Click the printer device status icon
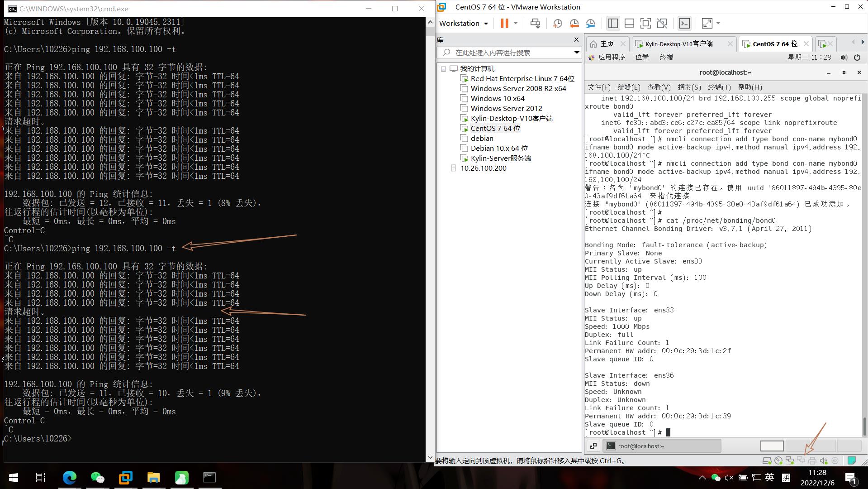Viewport: 868px width, 489px height. click(812, 460)
